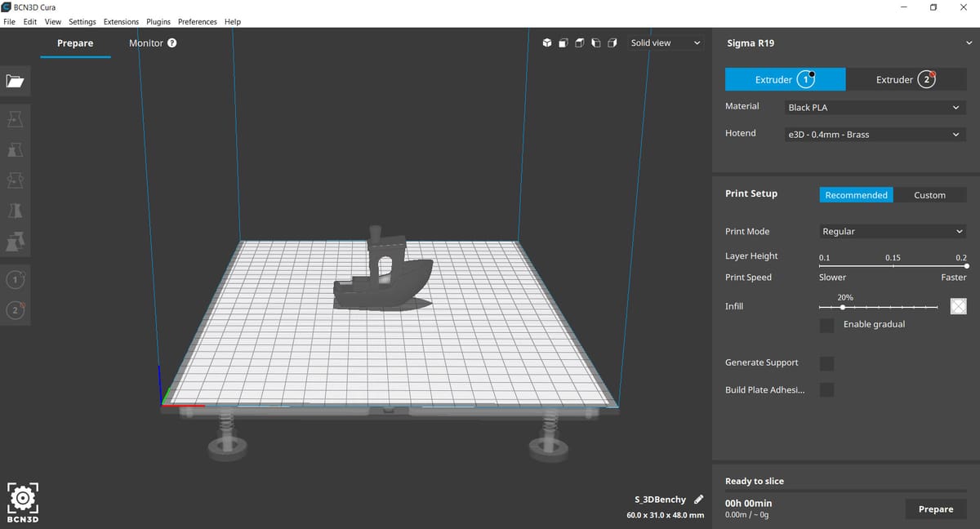Viewport: 980px width, 529px height.
Task: Click the model dimensions 60.0 x 31.0 x 48.0 mm
Action: 665,515
